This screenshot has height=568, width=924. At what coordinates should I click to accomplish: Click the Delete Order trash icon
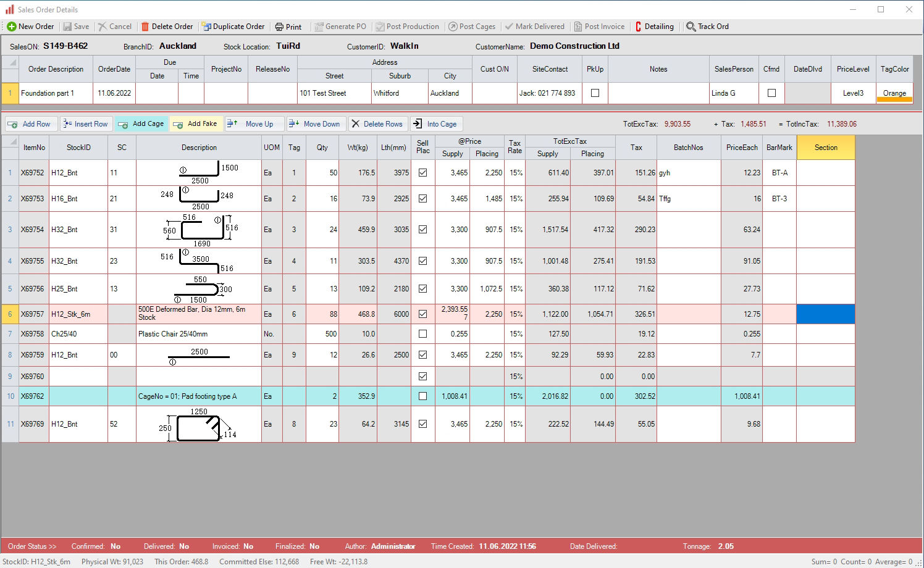point(145,27)
